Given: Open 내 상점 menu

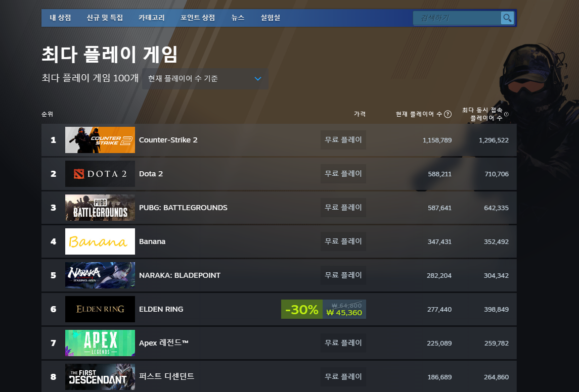Looking at the screenshot, I should 60,18.
